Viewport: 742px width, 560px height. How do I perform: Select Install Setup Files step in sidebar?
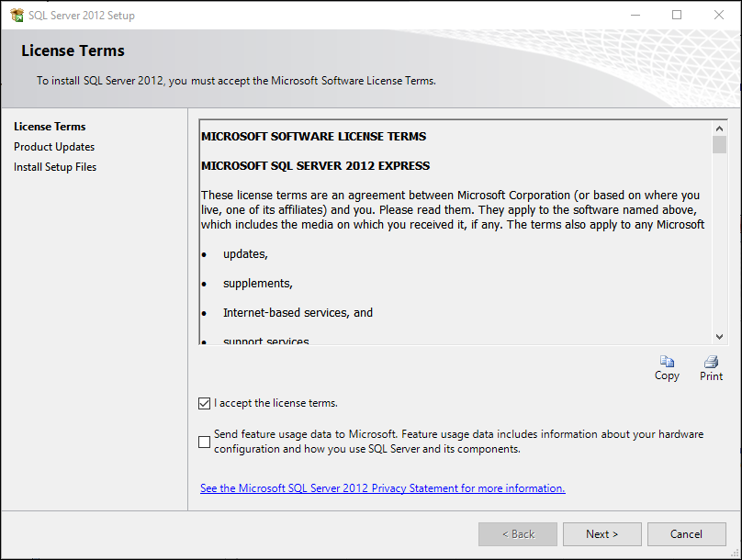(55, 167)
